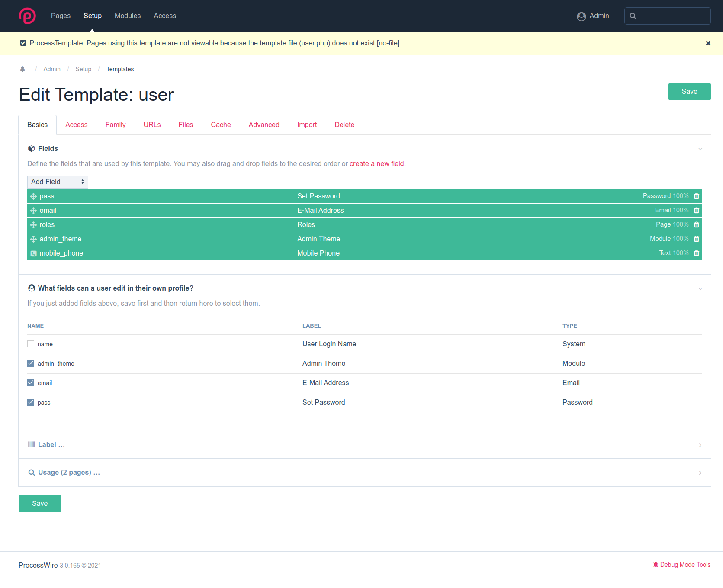Enable the name profile field checkbox
Image resolution: width=723 pixels, height=588 pixels.
coord(31,344)
